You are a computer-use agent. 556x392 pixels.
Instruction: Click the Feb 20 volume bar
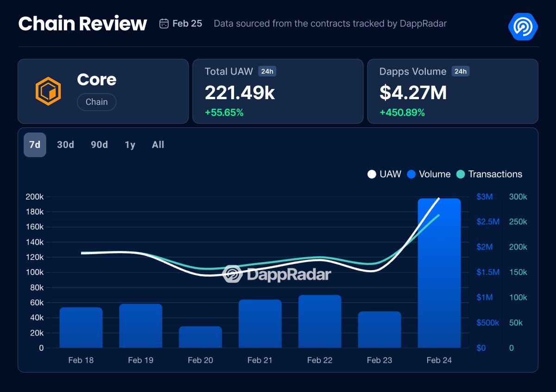201,337
